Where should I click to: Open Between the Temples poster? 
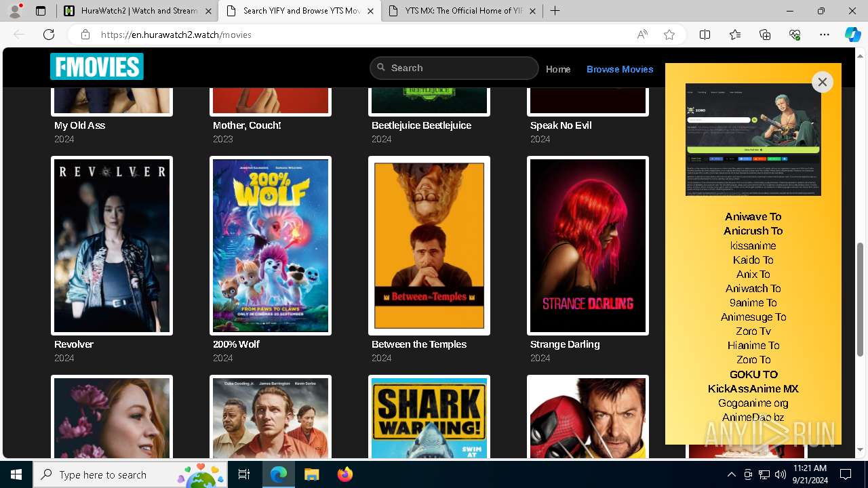[x=429, y=245]
